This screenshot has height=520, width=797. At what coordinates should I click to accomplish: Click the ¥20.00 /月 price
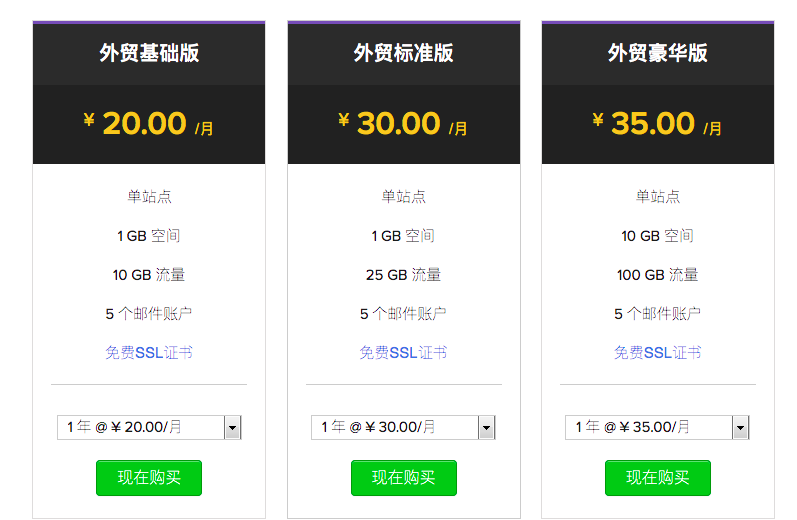149,124
